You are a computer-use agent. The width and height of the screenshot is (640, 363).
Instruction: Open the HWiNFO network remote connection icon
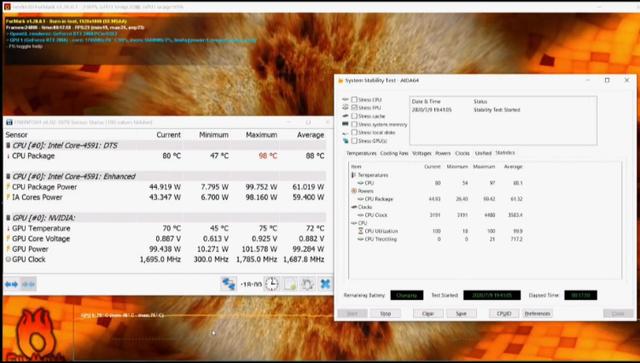point(228,284)
